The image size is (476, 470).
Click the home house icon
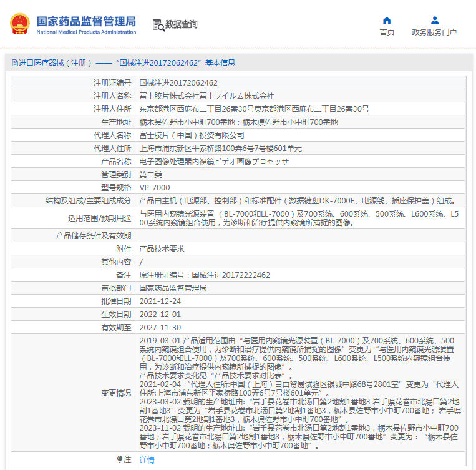click(x=387, y=21)
